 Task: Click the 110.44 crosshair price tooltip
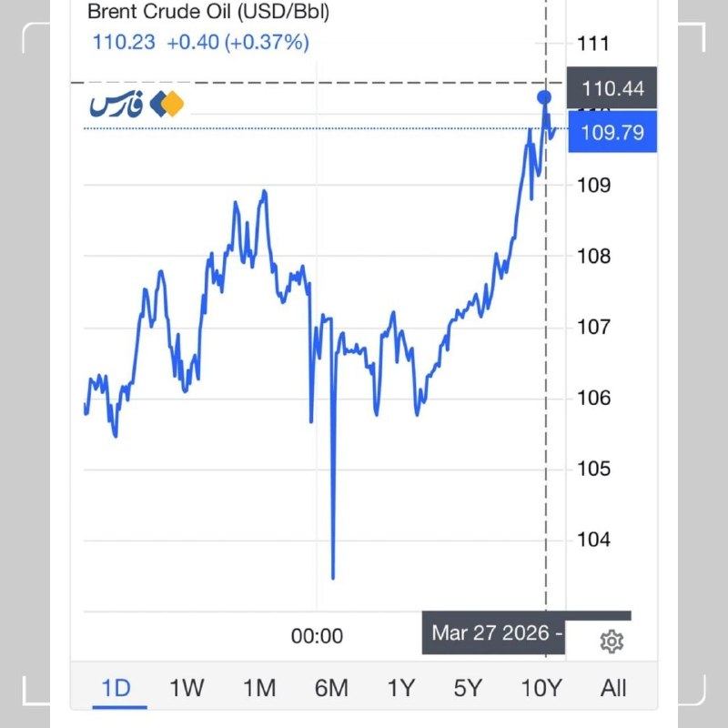612,88
